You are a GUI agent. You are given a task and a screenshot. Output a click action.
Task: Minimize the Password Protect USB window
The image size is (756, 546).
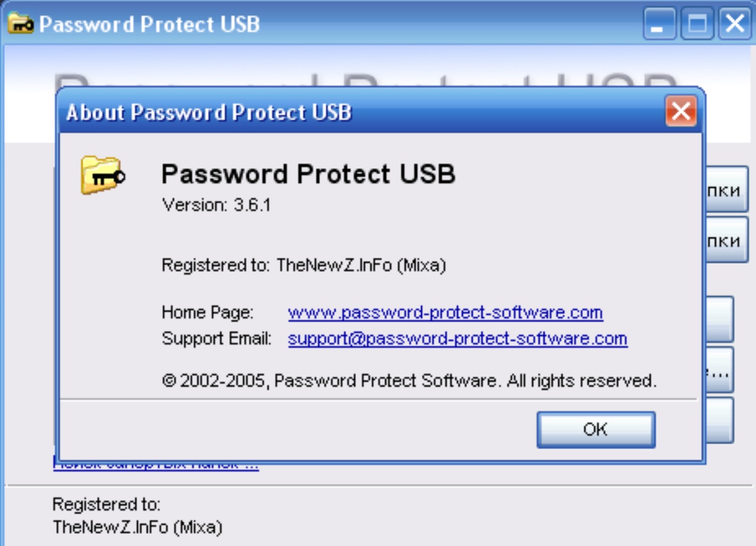pos(659,24)
